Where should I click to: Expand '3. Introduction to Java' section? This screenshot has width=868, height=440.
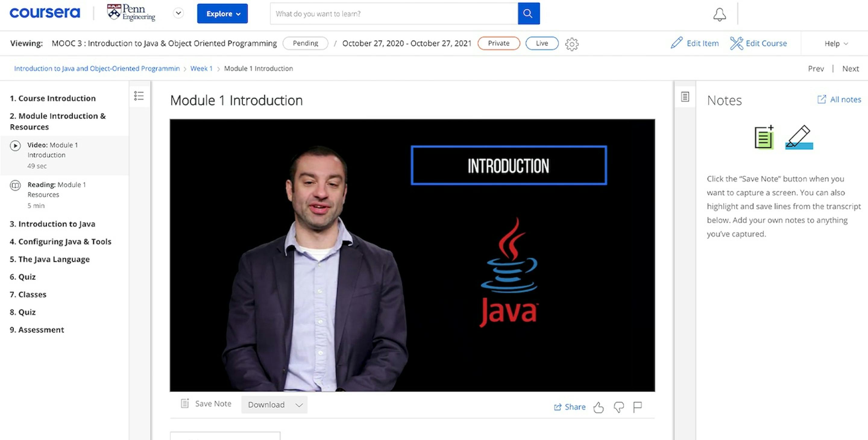[52, 224]
